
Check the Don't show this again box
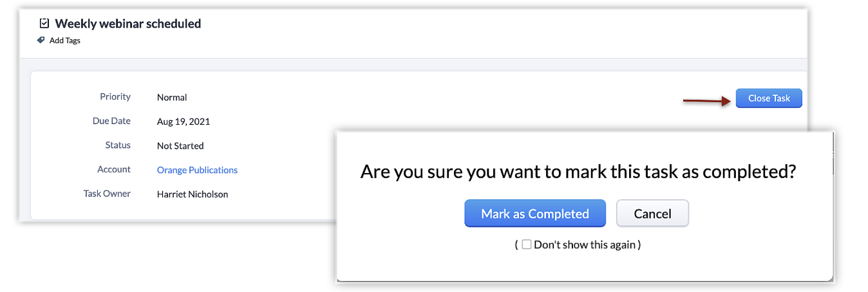[527, 244]
